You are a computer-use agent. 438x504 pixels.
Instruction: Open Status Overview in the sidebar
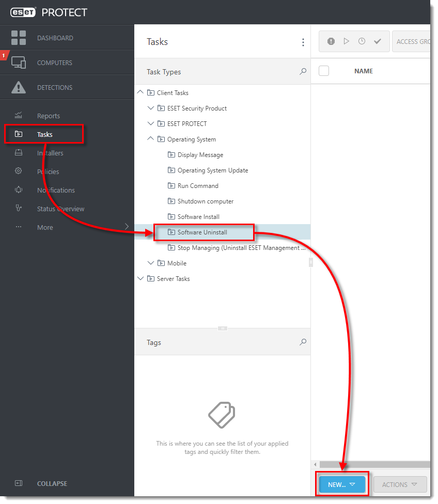tap(61, 209)
